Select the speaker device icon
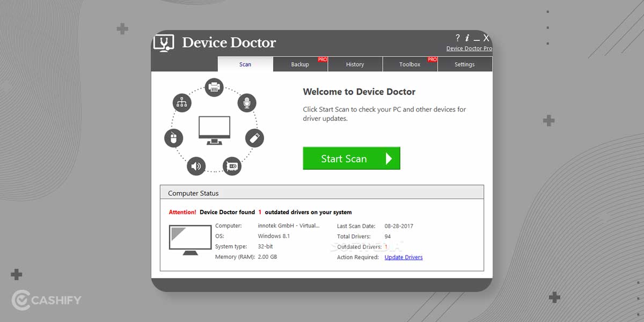The height and width of the screenshot is (322, 644). tap(196, 166)
